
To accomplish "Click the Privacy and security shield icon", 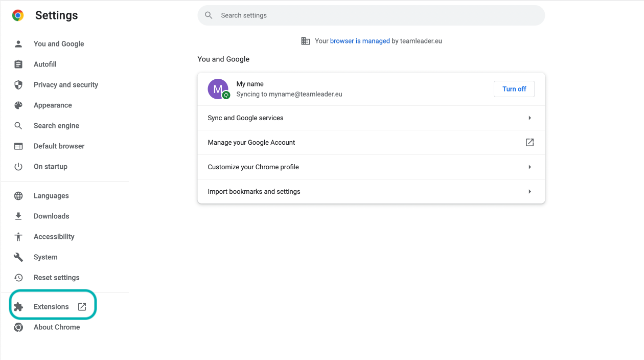I will [x=18, y=85].
